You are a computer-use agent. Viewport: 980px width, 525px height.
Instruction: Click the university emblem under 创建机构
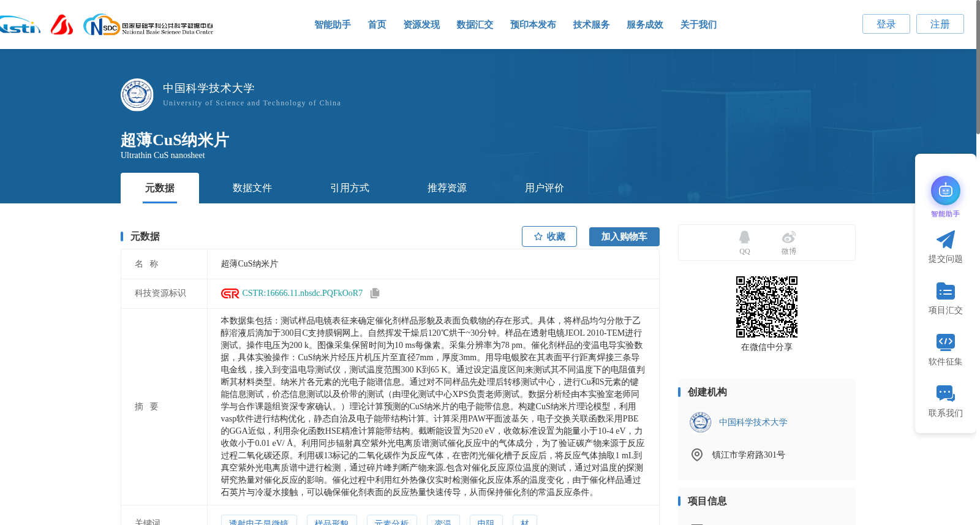tap(700, 422)
